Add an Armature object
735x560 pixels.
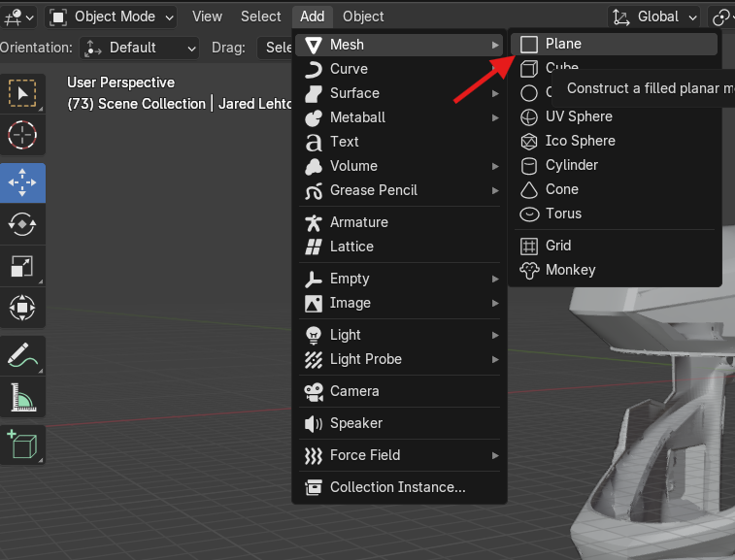(399, 222)
